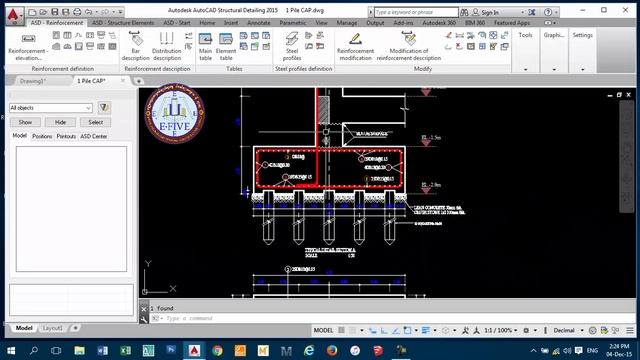Click the Undo arrow in quick access toolbar
This screenshot has width=640, height=360.
88,12
